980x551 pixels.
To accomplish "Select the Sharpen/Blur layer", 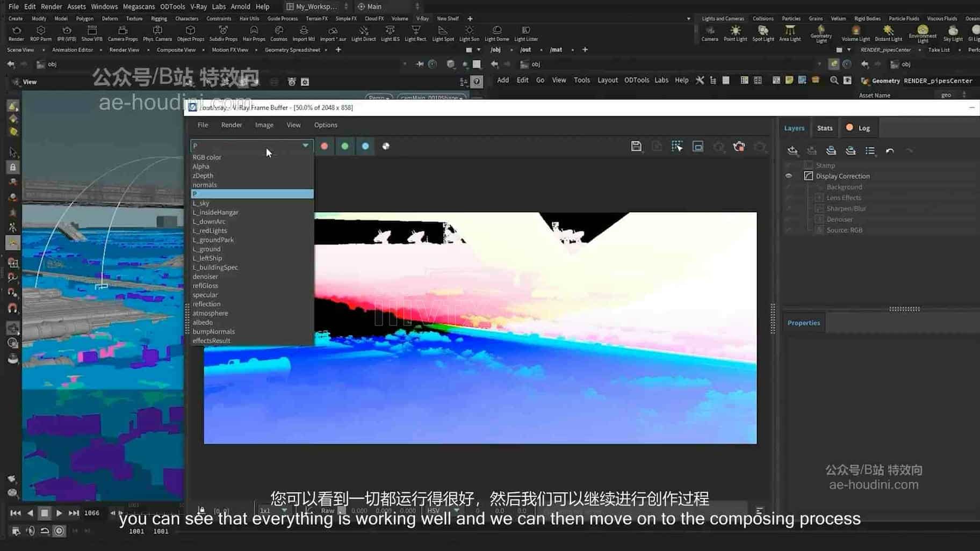I will point(846,208).
